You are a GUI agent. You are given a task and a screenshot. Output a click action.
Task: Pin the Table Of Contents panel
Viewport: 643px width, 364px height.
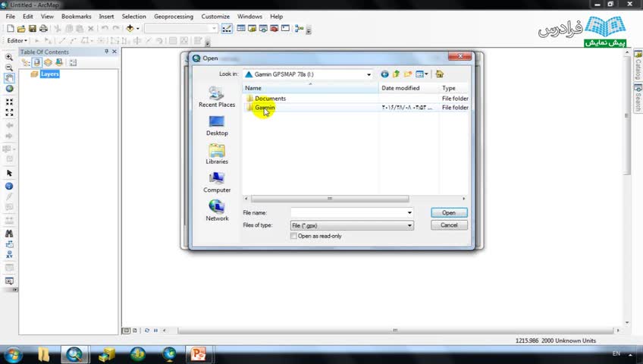point(106,52)
